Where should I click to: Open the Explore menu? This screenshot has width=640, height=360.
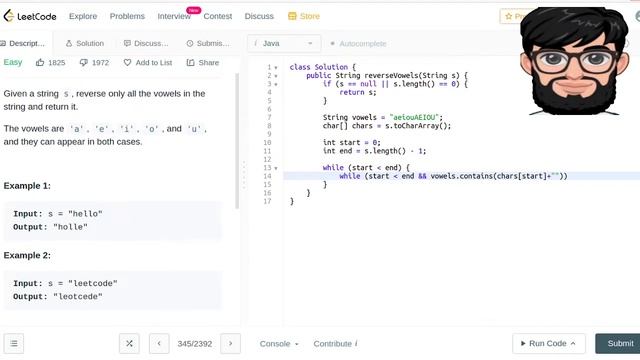[x=83, y=16]
